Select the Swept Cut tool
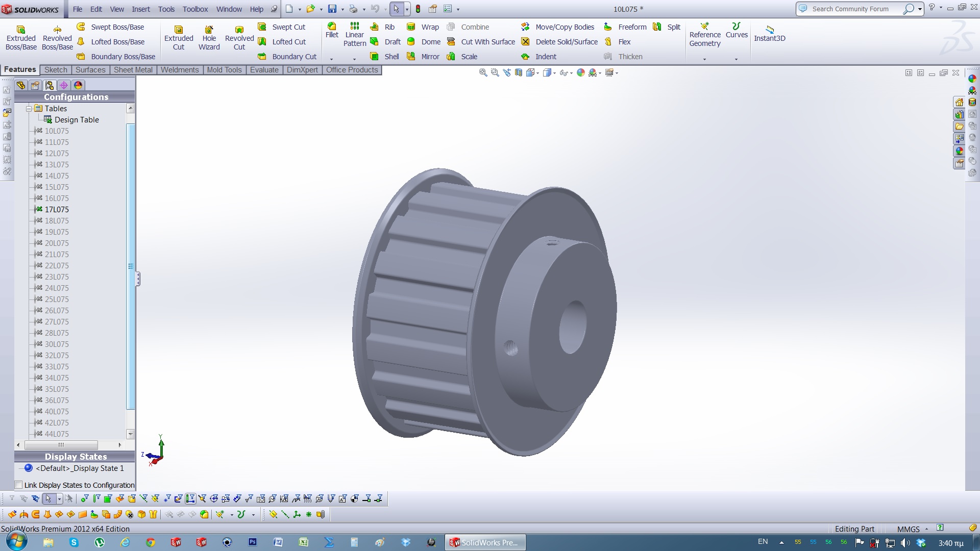Viewport: 980px width, 551px height. (x=282, y=27)
